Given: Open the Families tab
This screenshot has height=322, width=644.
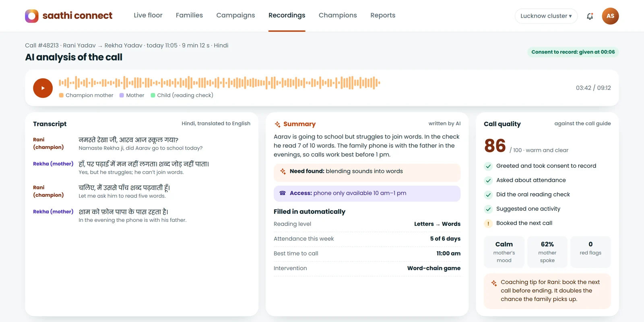Looking at the screenshot, I should (x=189, y=15).
